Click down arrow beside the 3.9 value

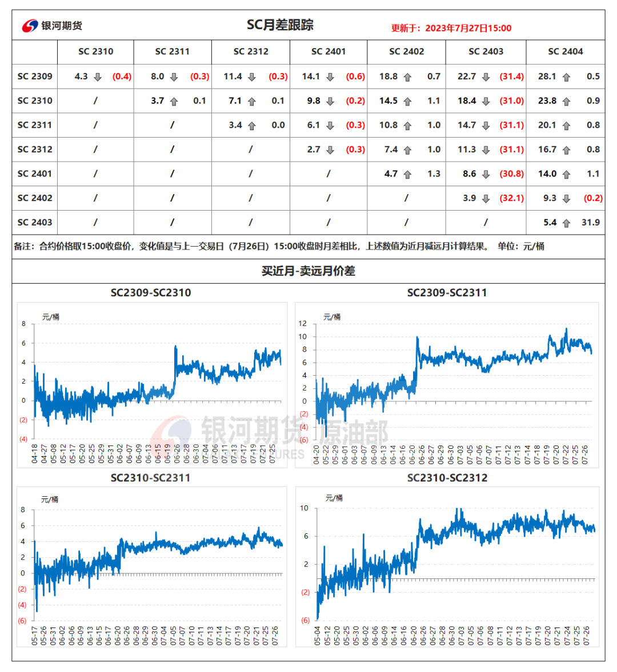pyautogui.click(x=486, y=199)
